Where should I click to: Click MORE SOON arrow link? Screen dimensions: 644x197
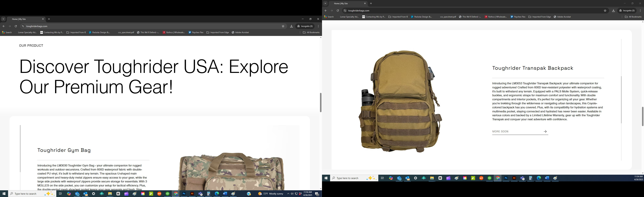(520, 132)
